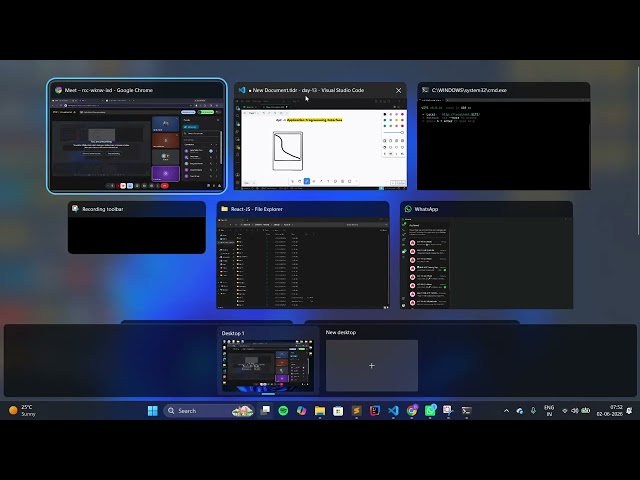Open WhatsApp from the taskbar
This screenshot has width=640, height=480.
coord(430,411)
